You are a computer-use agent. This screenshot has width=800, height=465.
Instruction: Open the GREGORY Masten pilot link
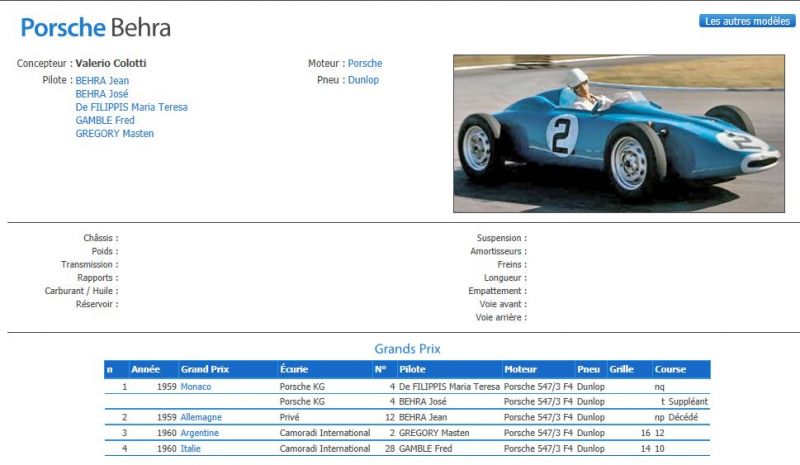(114, 134)
